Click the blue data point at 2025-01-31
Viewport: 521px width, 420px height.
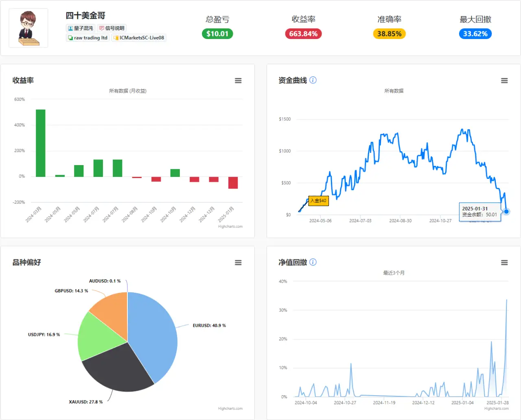tap(506, 211)
